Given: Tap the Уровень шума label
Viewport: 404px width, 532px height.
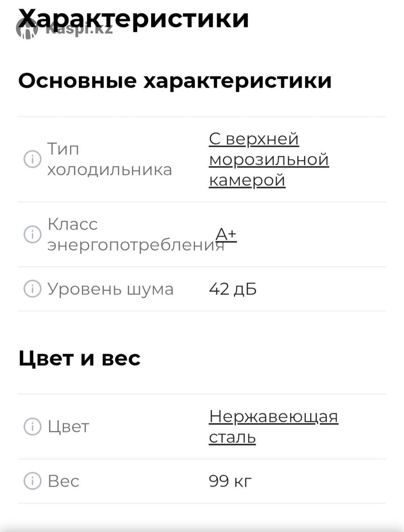Looking at the screenshot, I should pos(110,289).
